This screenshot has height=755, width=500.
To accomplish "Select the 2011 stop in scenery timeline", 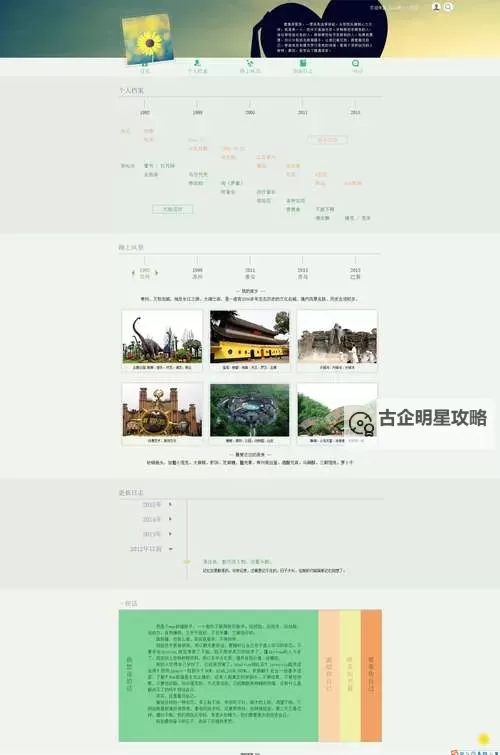I will (x=250, y=273).
